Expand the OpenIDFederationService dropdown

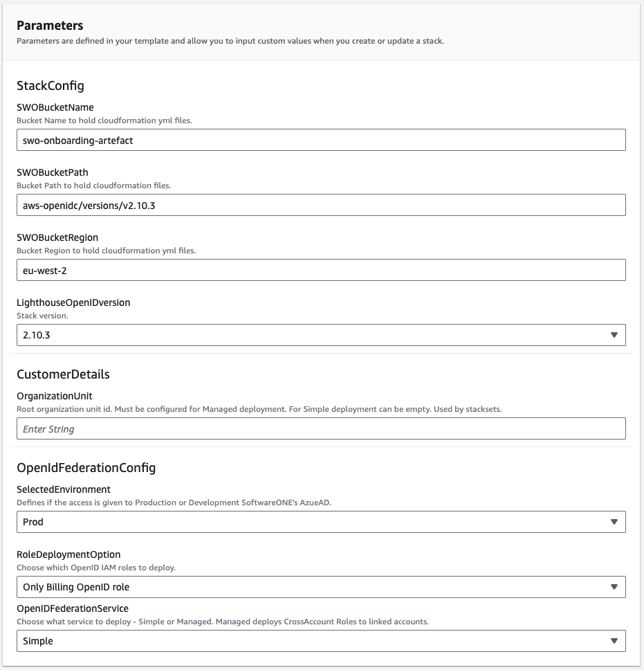coord(320,641)
